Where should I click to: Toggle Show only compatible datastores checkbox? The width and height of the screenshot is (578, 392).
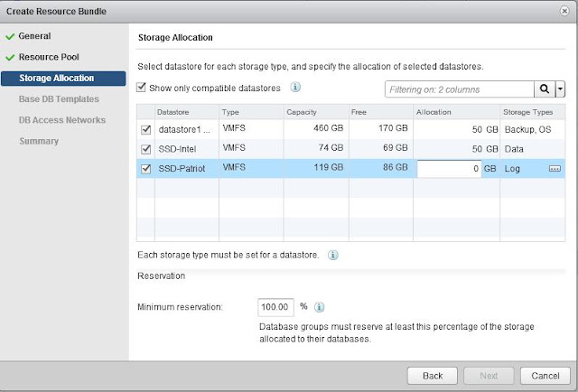click(141, 88)
